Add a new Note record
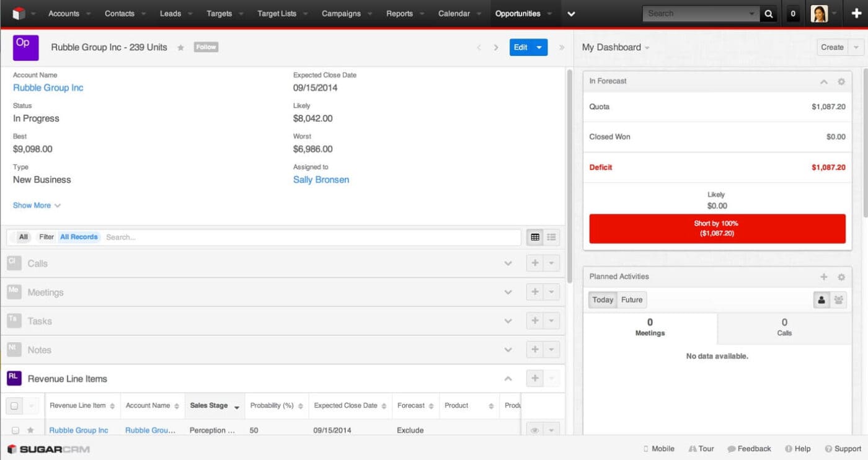Image resolution: width=868 pixels, height=460 pixels. 534,350
